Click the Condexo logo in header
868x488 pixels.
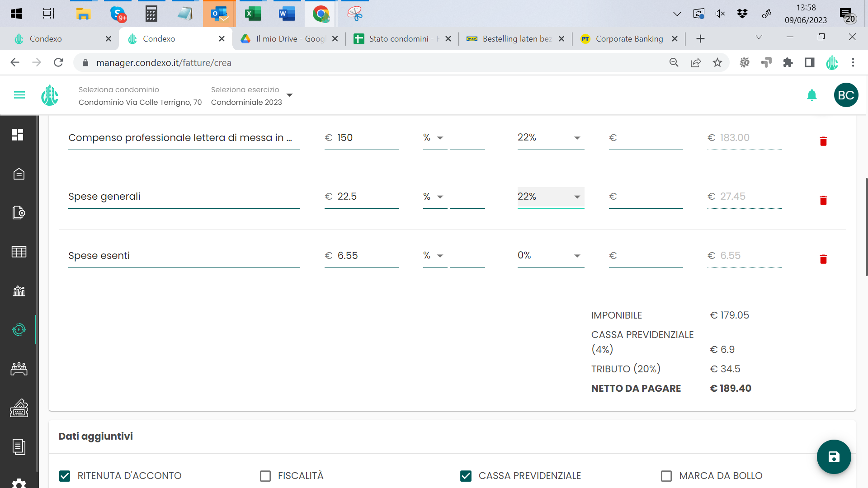click(50, 95)
